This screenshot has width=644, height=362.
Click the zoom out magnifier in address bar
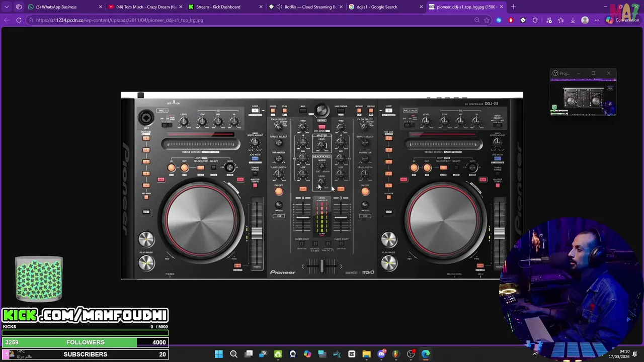tap(477, 20)
